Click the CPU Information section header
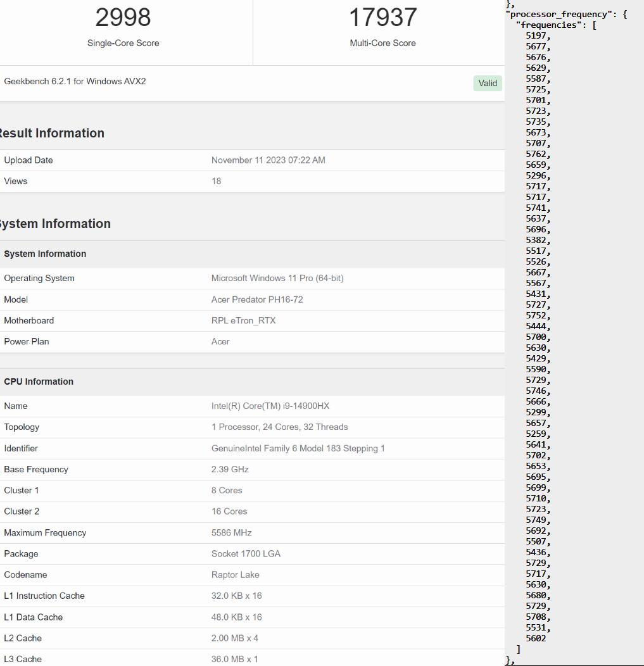 coord(39,381)
